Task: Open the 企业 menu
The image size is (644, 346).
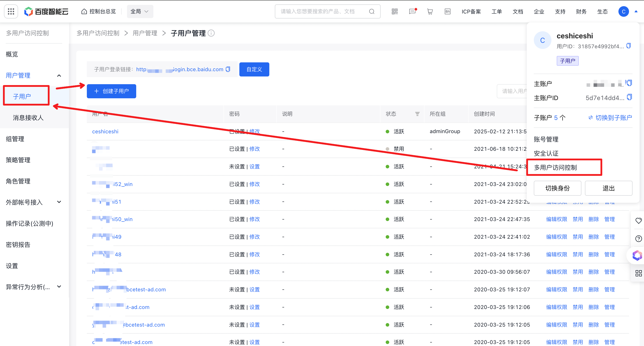Action: click(539, 11)
